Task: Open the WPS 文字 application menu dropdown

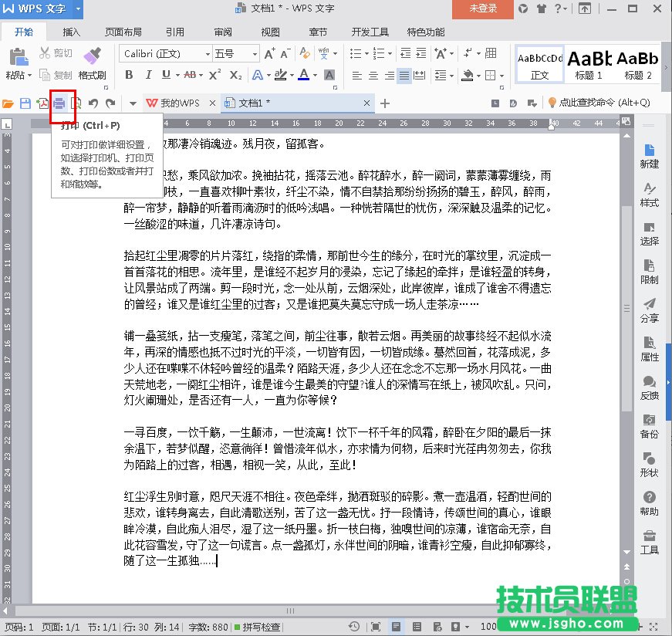Action: tap(79, 8)
